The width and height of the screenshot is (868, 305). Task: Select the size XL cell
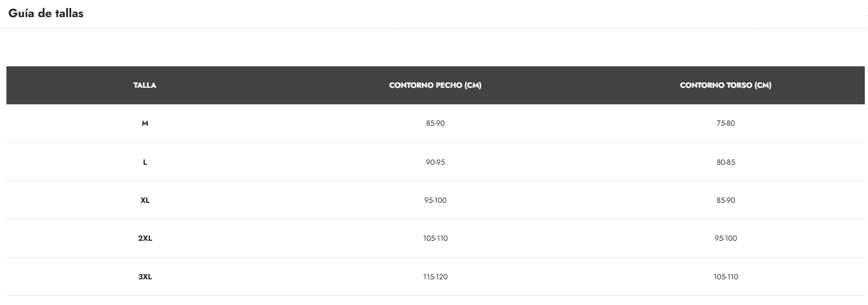(144, 200)
